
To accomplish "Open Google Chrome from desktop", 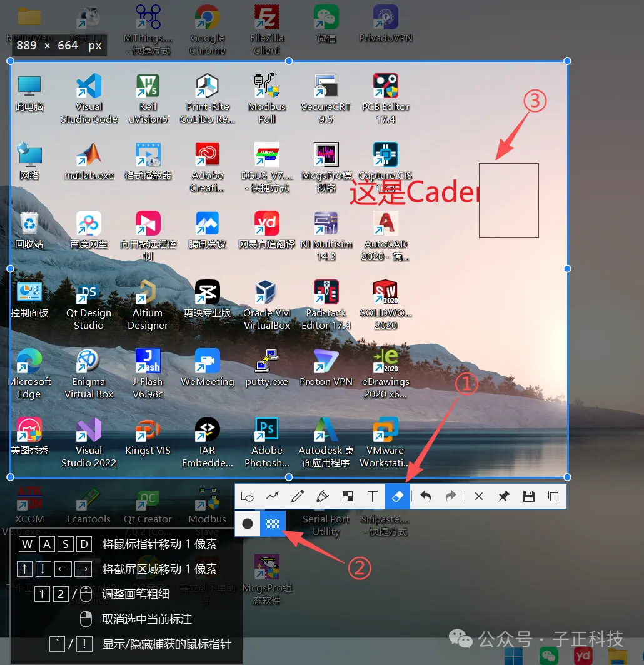I will click(x=207, y=17).
